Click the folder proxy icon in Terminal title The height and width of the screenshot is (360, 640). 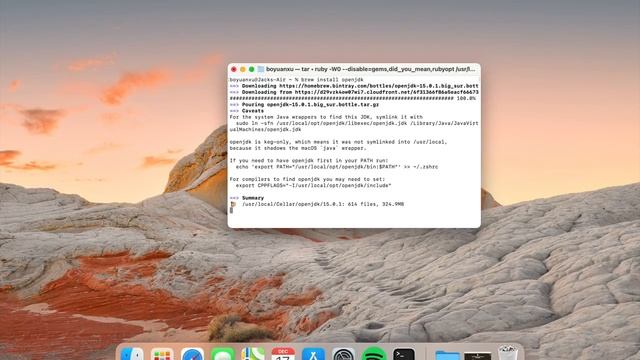[260, 69]
